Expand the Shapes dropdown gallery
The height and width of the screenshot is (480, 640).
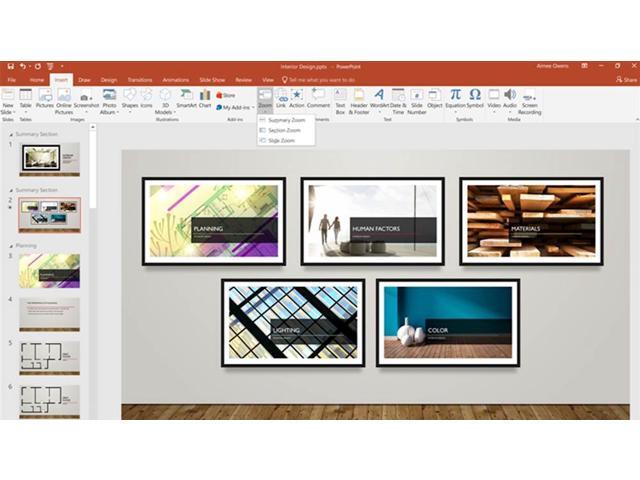[x=130, y=98]
